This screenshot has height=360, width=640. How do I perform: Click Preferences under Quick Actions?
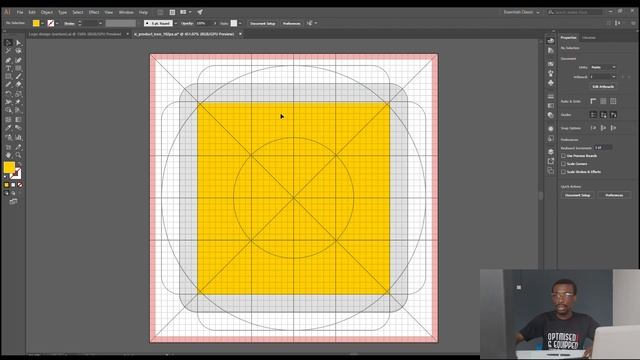pos(614,195)
